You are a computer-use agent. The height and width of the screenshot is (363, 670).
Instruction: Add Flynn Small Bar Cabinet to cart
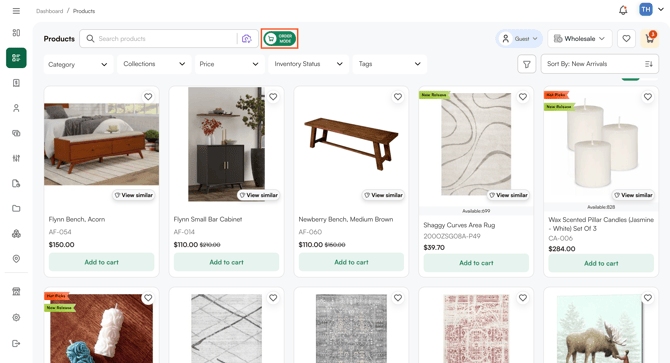tap(226, 262)
